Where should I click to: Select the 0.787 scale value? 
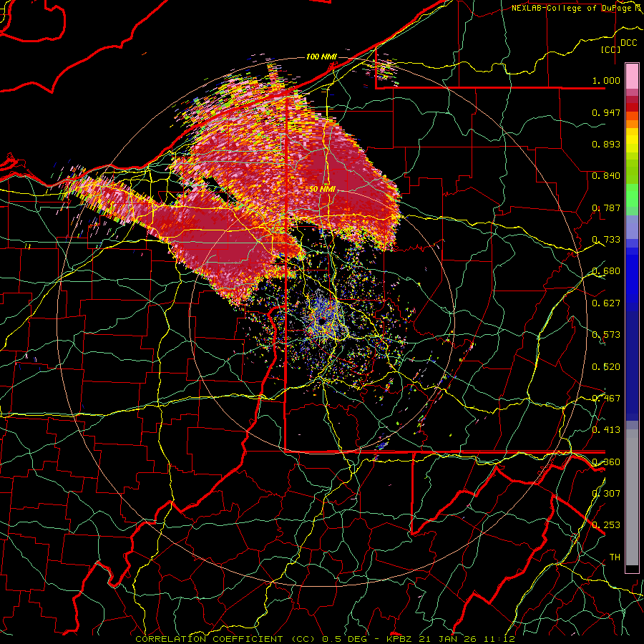tap(606, 208)
